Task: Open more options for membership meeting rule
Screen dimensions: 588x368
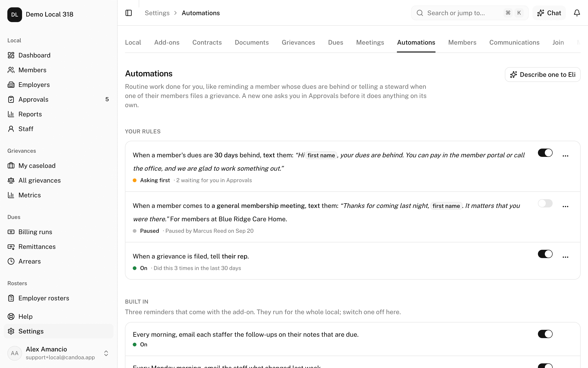Action: 565,207
